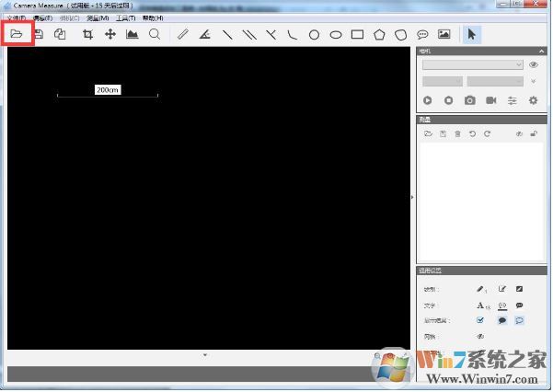
Task: Select the angle measurement tool
Action: coord(204,34)
